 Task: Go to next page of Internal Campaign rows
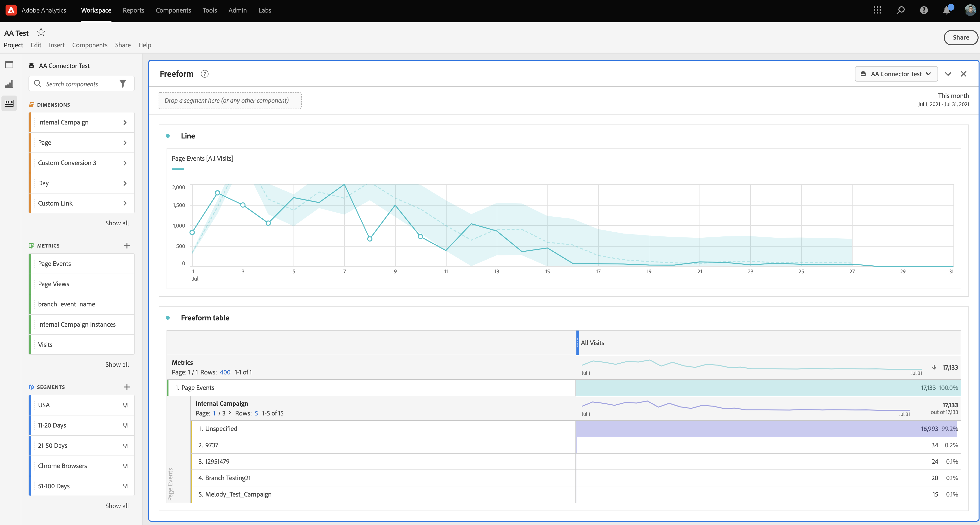coord(230,413)
